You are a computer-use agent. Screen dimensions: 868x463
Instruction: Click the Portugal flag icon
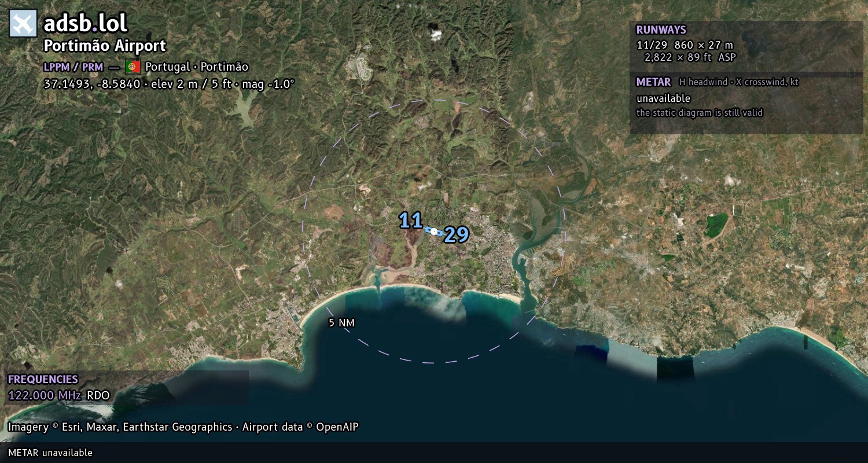tap(133, 67)
